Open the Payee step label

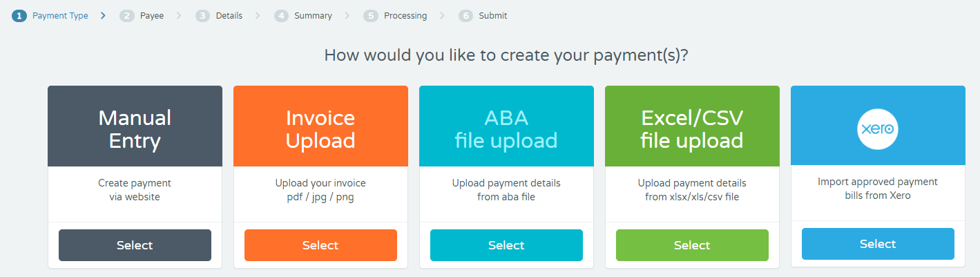(x=152, y=16)
